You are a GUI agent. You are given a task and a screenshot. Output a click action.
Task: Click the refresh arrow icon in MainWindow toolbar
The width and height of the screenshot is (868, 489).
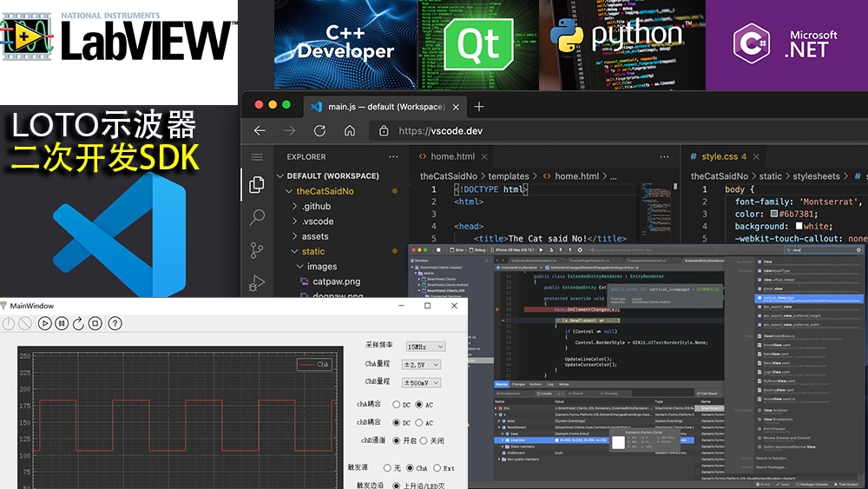point(79,323)
